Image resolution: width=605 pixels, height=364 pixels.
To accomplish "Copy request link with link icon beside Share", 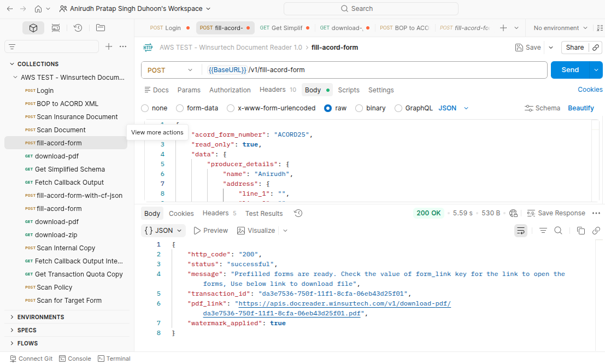I will (x=596, y=48).
